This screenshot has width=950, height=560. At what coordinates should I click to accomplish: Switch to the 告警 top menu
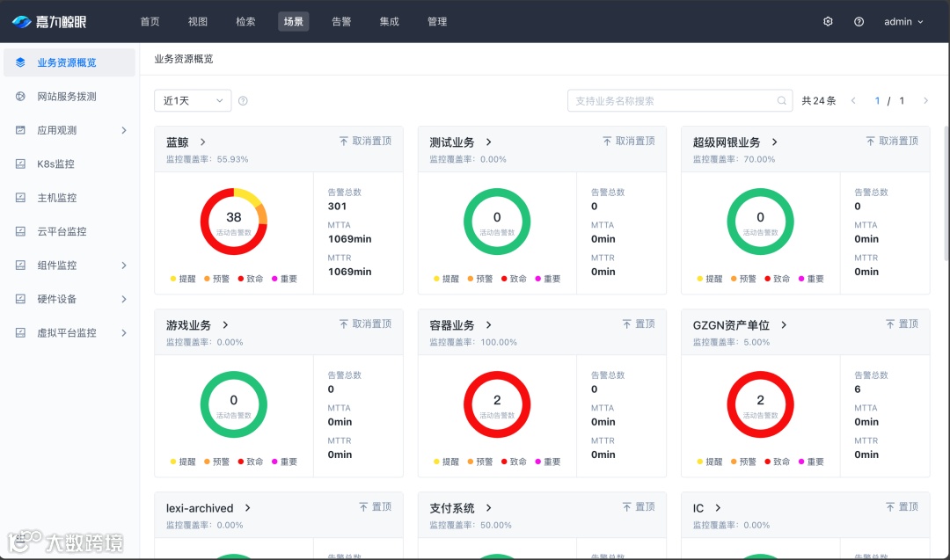(341, 22)
